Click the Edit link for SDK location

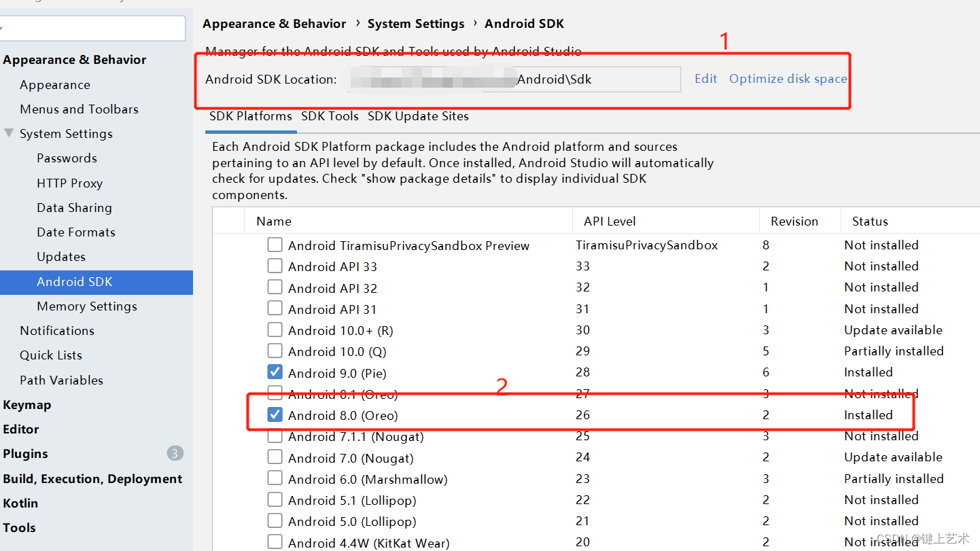[705, 79]
